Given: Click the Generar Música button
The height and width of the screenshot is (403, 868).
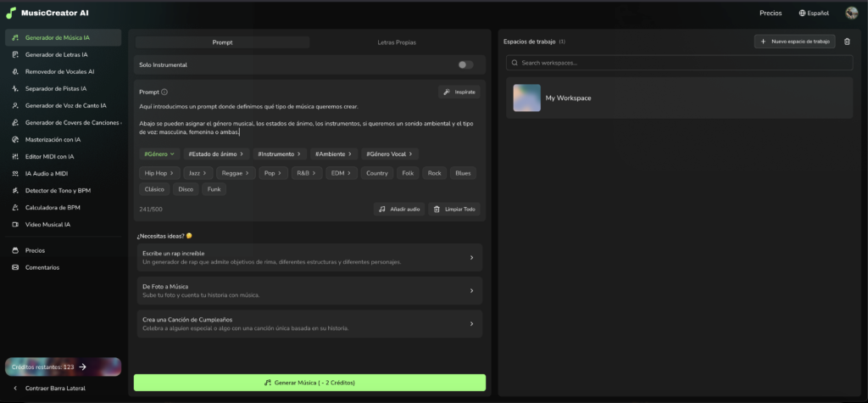Looking at the screenshot, I should pyautogui.click(x=309, y=383).
